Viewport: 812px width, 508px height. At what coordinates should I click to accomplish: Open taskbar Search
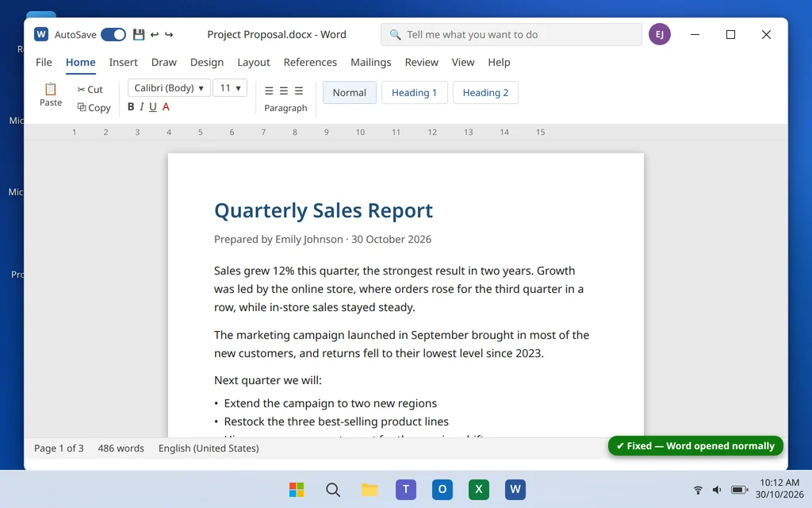[x=333, y=489]
